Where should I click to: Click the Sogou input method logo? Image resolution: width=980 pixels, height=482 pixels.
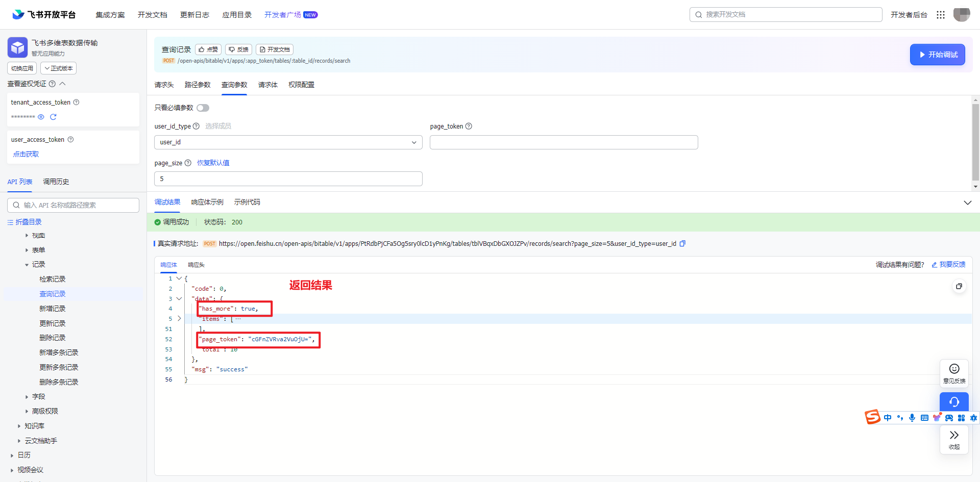tap(872, 417)
